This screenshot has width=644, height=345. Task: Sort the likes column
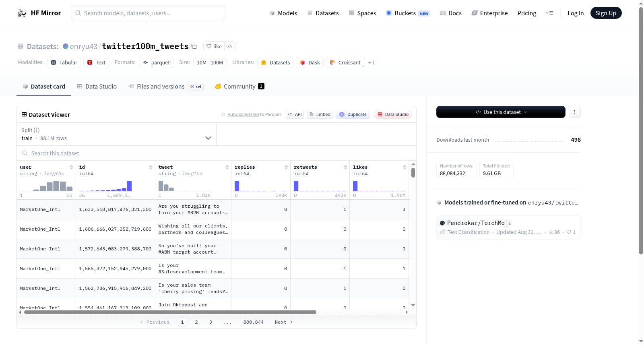tap(405, 167)
